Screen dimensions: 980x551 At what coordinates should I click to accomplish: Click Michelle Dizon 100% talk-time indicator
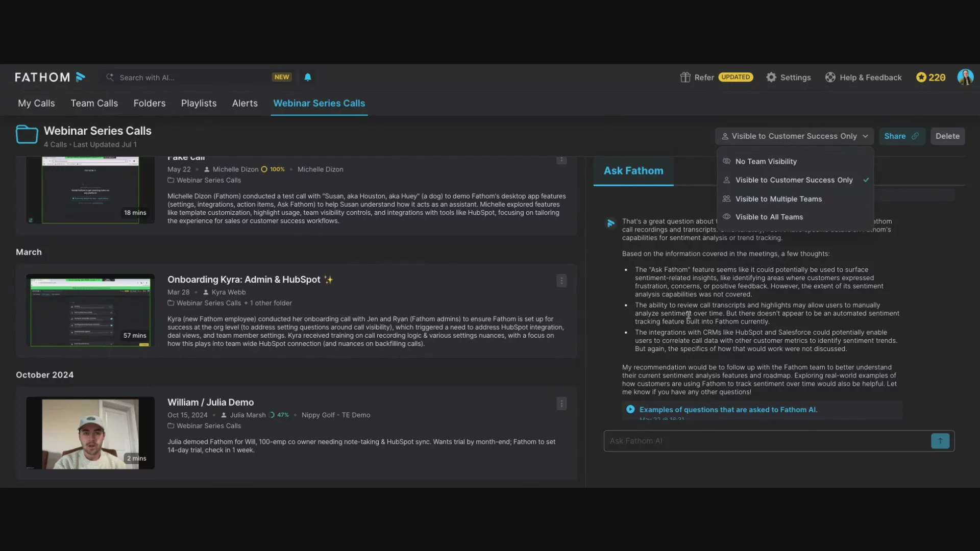(x=273, y=169)
